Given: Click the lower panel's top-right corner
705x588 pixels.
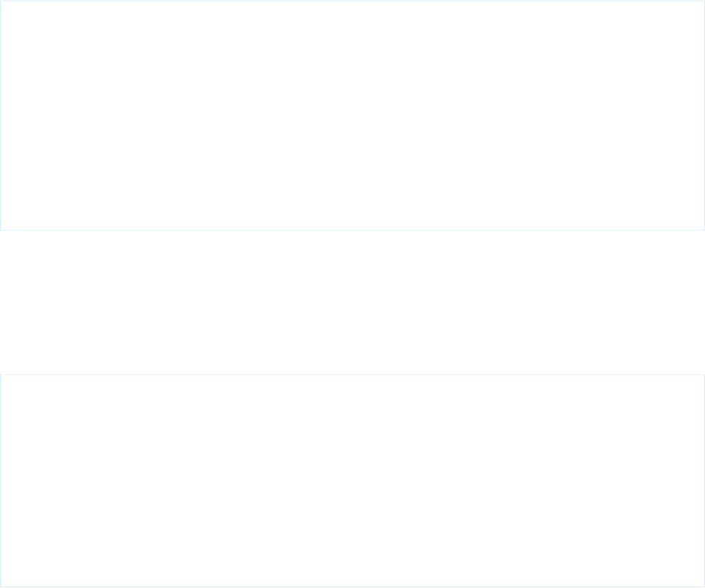Looking at the screenshot, I should (704, 375).
